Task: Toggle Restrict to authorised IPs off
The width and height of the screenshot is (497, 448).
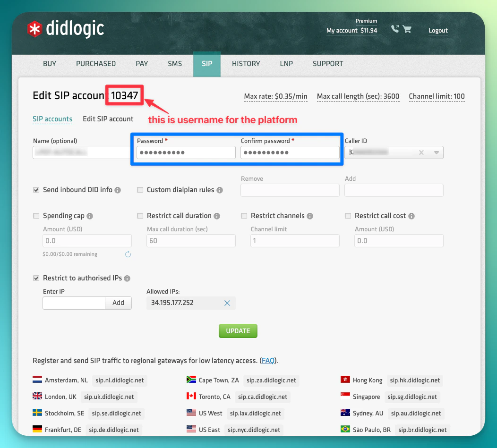Action: click(36, 278)
